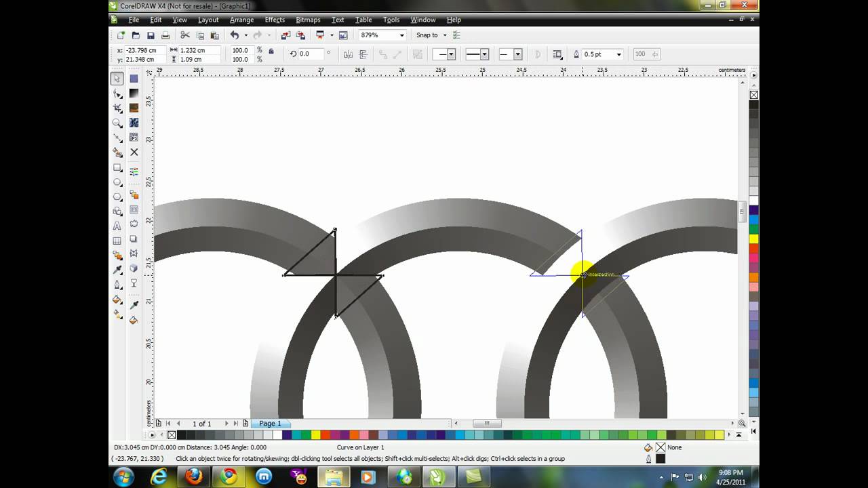Viewport: 868px width, 488px height.
Task: Click the Cut scissors icon
Action: pos(185,35)
